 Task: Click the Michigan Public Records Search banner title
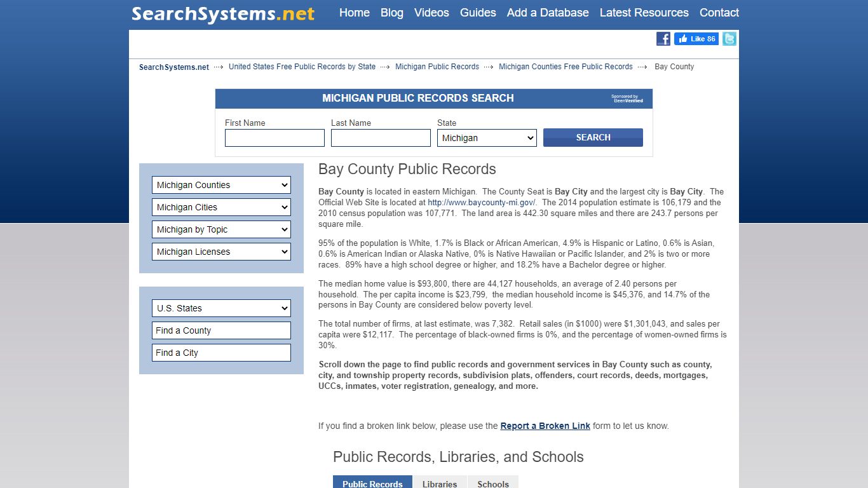pyautogui.click(x=418, y=98)
